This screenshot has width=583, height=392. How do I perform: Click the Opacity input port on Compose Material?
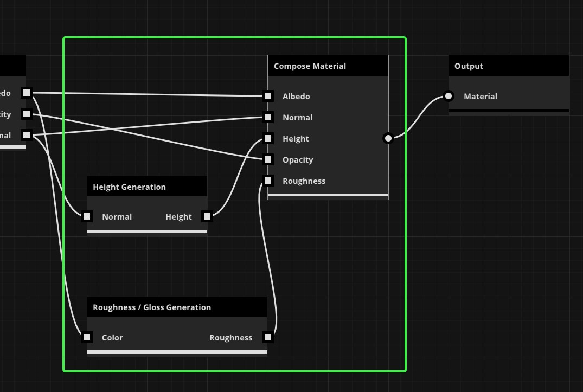point(268,159)
